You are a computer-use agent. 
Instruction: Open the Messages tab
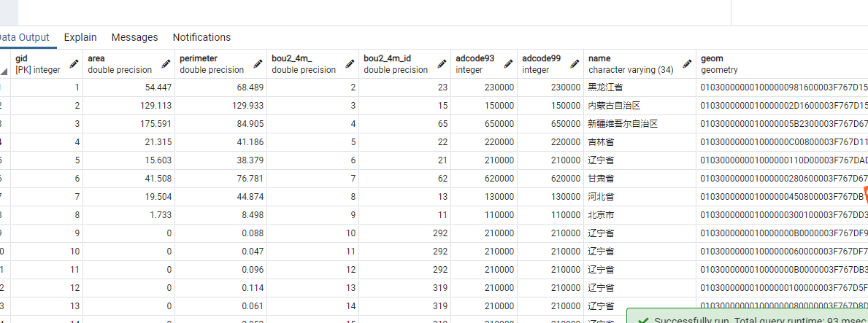click(x=134, y=37)
